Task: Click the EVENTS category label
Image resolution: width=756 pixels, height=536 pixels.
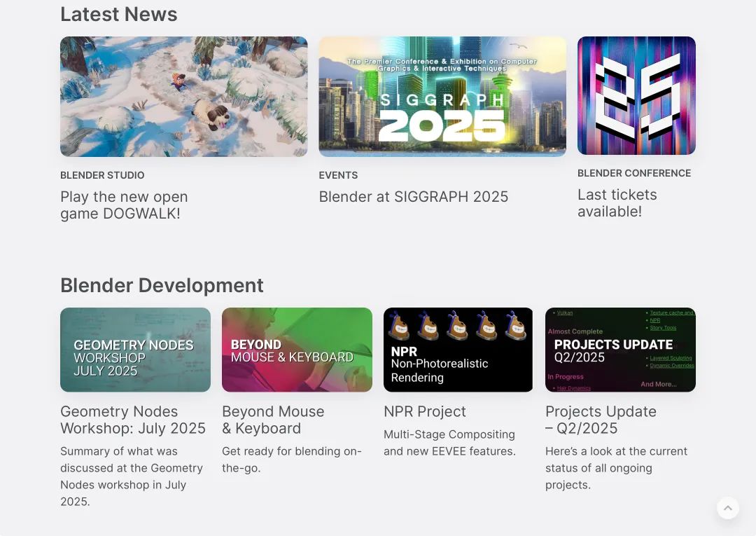Action: pyautogui.click(x=338, y=175)
